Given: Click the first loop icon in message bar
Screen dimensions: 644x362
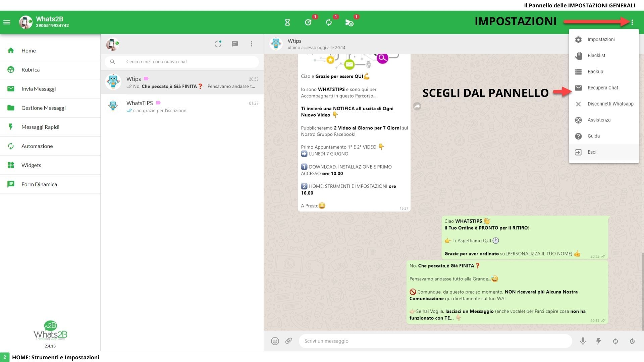Looking at the screenshot, I should [615, 341].
